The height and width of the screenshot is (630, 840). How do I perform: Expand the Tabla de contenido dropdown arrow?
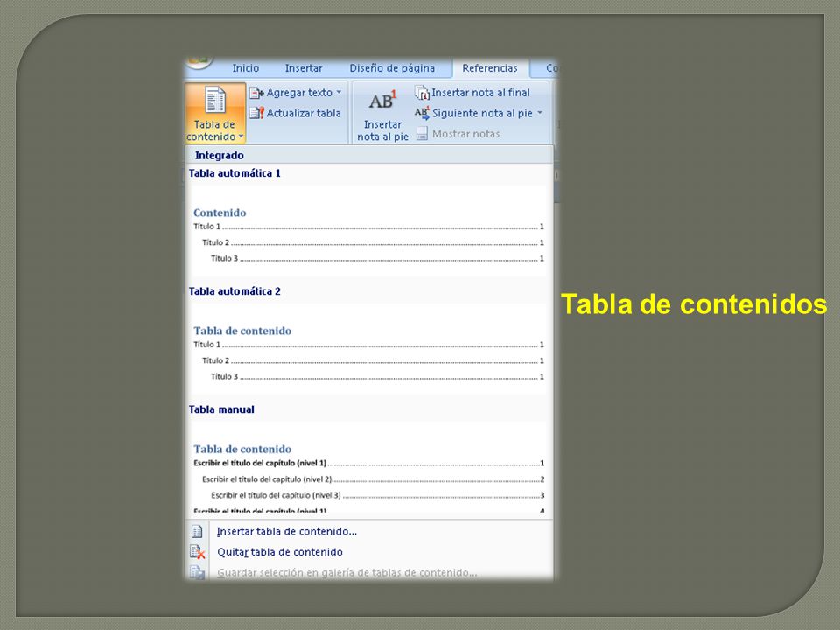coord(241,136)
